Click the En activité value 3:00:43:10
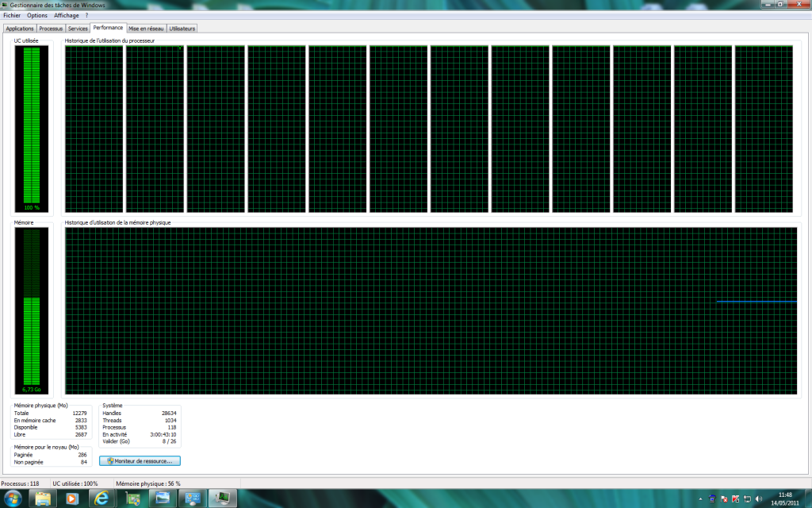 pos(163,434)
